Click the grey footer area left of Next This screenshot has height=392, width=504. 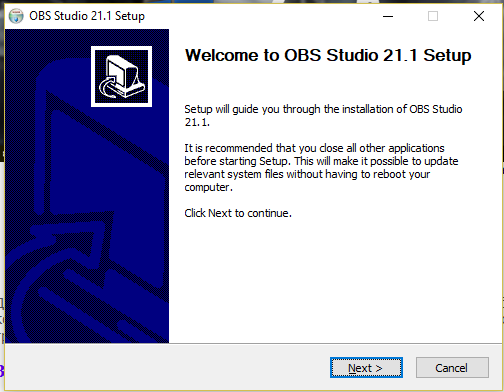pos(167,368)
